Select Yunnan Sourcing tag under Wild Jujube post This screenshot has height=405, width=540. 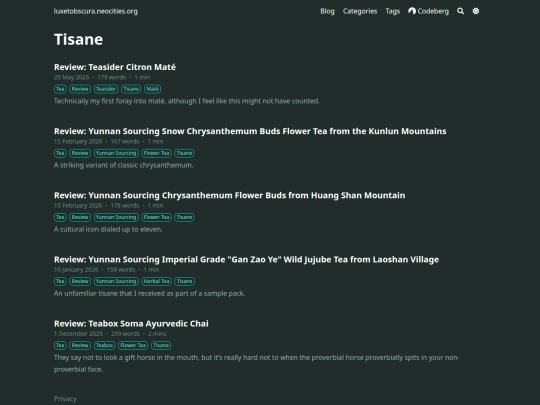point(116,281)
